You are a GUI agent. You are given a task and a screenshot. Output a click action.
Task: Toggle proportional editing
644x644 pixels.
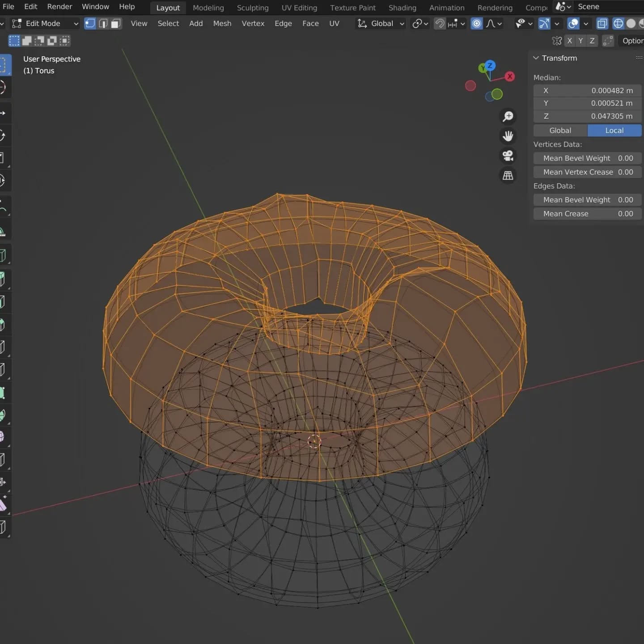point(477,24)
